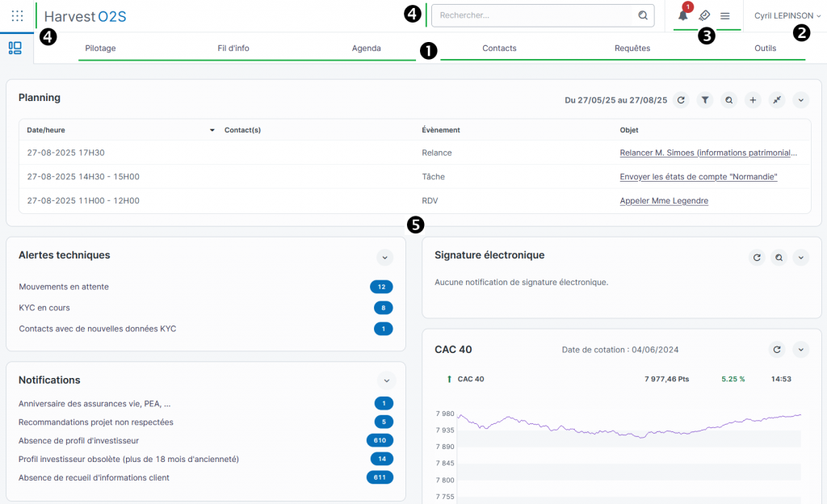Collapse the Notifications panel
This screenshot has height=504, width=827.
tap(385, 380)
